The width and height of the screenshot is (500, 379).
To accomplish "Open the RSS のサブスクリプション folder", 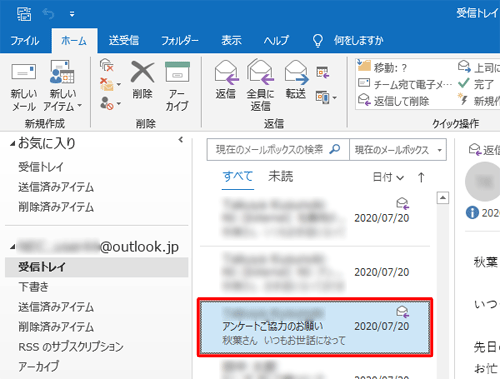I will click(71, 347).
